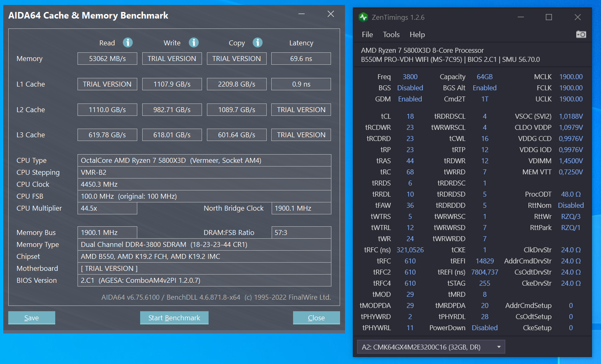Viewport: 601px width, 364px height.
Task: Click the L2 Cache Copy 1089.7 GB/s field
Action: pos(237,110)
